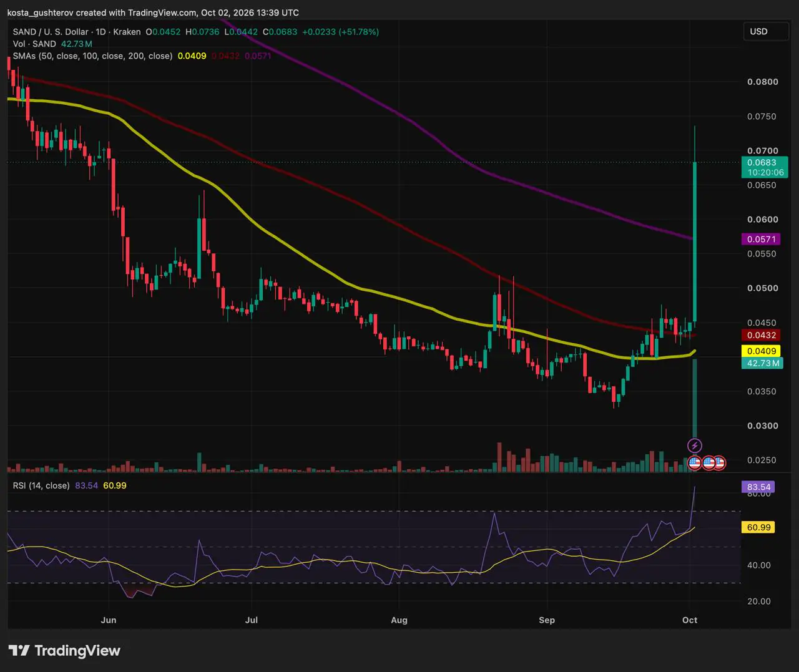Click the 42.73 M volume tag on the axis

762,363
